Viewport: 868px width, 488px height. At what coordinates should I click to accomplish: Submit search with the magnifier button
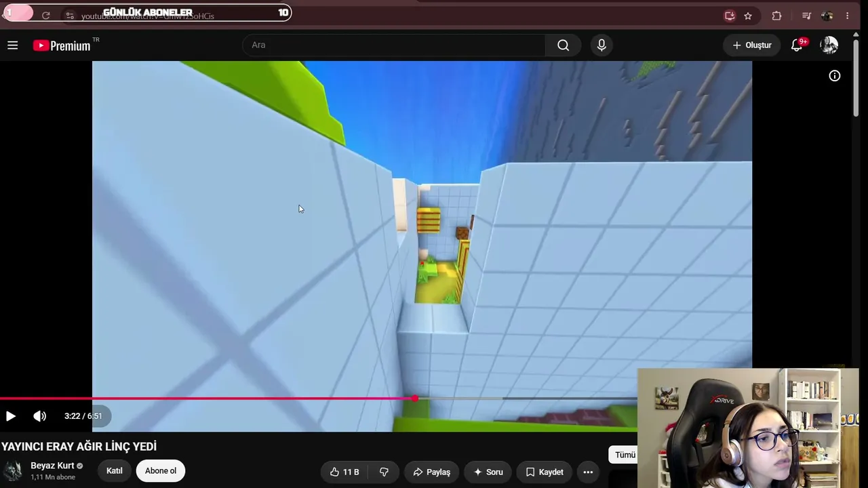563,45
